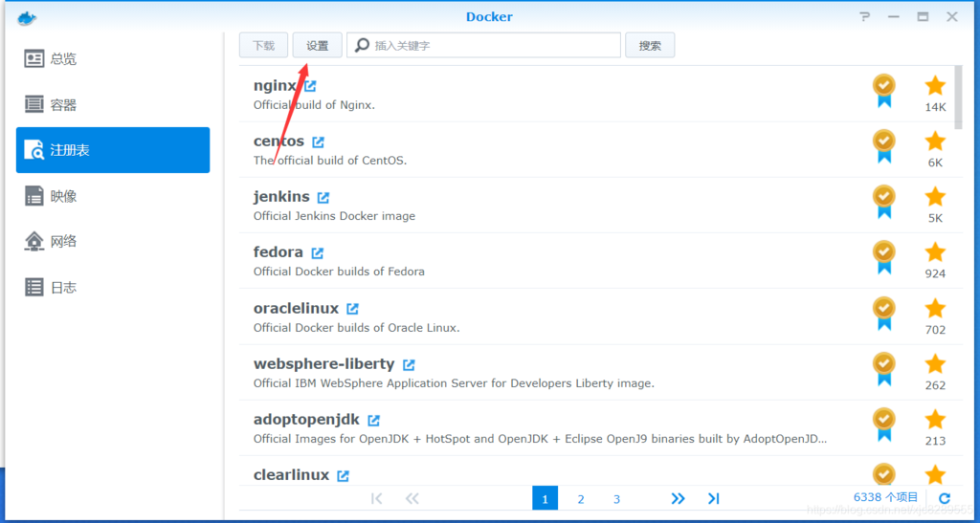Screen dimensions: 980x523
Task: Select the adoptopenjdk image name
Action: 306,420
